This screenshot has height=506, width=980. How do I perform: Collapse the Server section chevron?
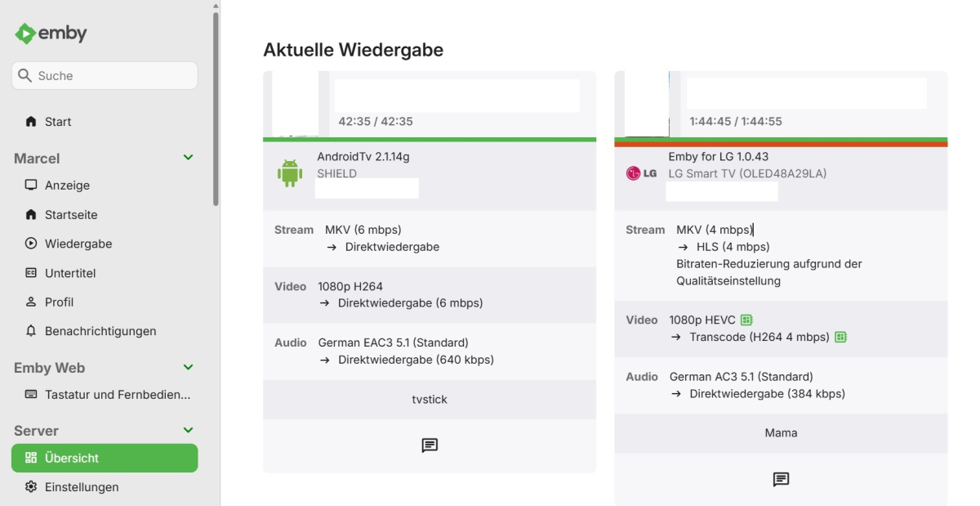[x=189, y=430]
